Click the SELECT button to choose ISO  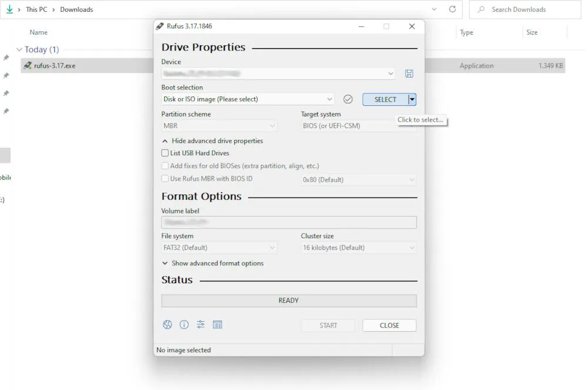point(385,99)
